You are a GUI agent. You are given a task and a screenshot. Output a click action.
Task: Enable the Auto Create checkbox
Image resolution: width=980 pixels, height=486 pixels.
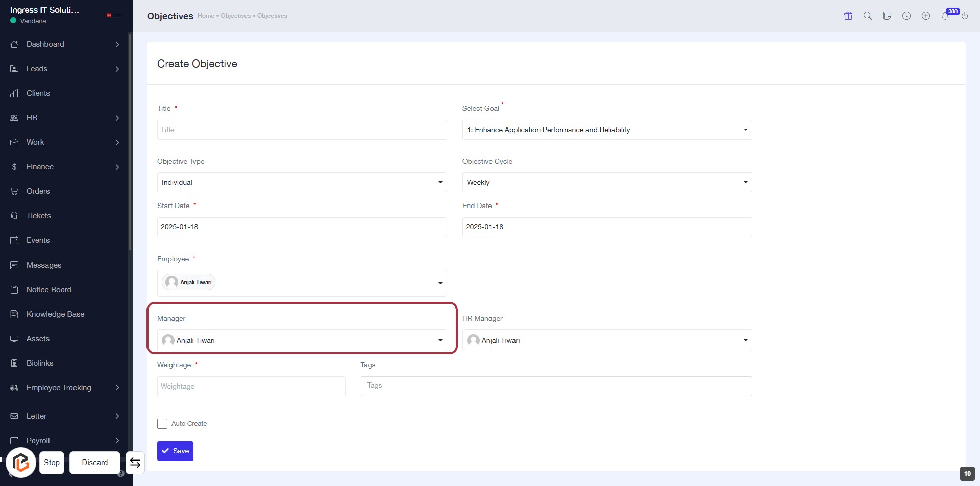point(162,424)
